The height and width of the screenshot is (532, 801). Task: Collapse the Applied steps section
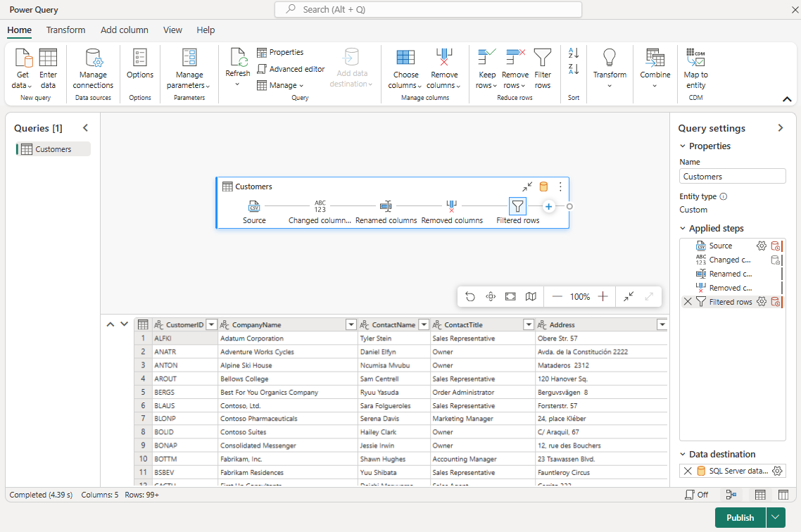683,229
